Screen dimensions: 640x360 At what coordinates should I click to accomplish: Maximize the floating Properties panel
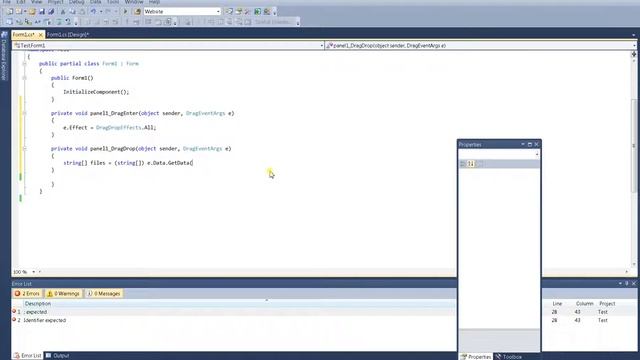(530, 144)
